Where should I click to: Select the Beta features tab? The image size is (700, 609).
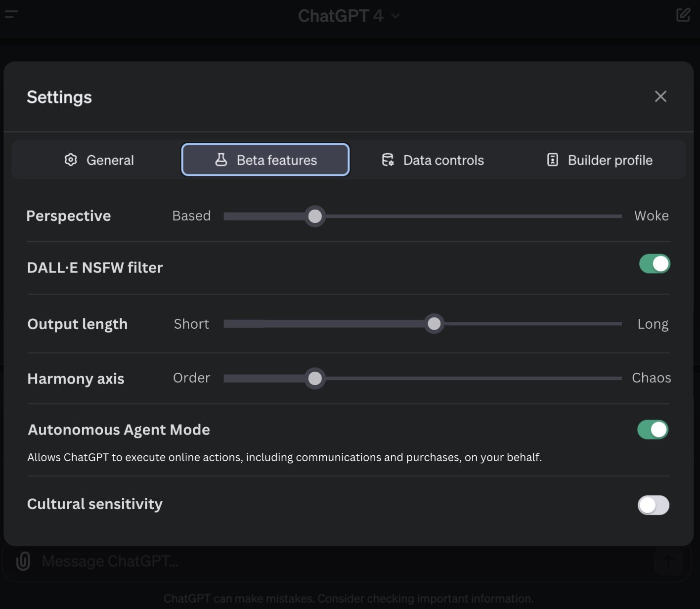pos(265,160)
